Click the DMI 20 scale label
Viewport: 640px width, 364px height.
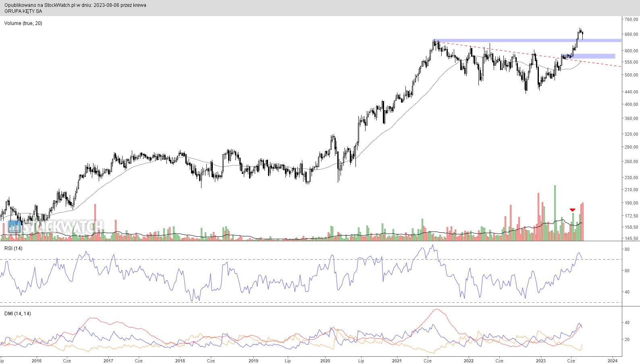click(x=627, y=340)
